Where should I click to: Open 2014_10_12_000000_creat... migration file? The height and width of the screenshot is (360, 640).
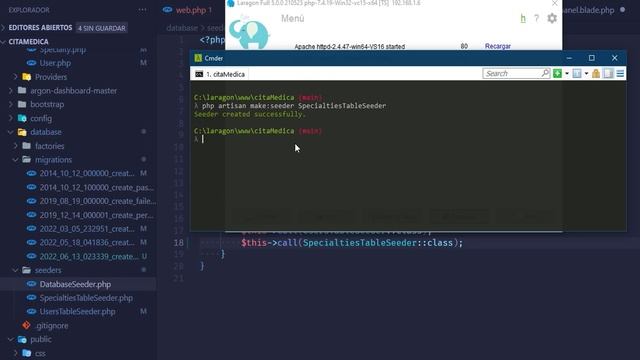(87, 173)
